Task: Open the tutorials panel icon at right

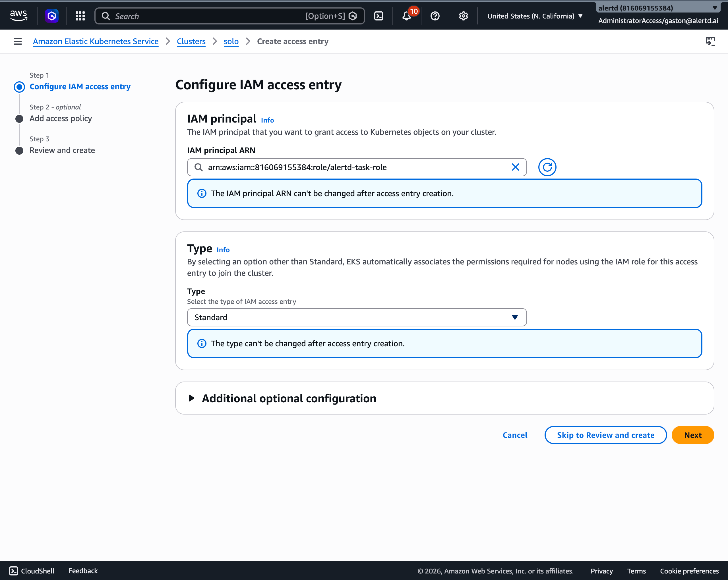Action: (710, 41)
